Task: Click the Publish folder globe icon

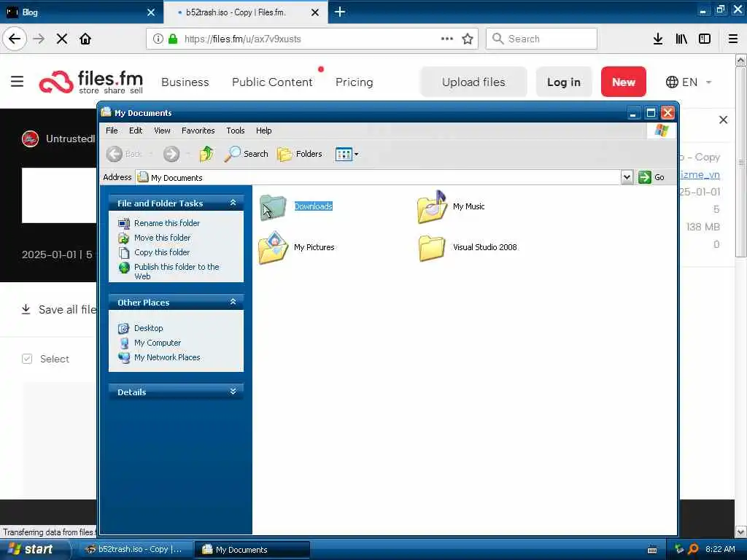Action: point(124,268)
